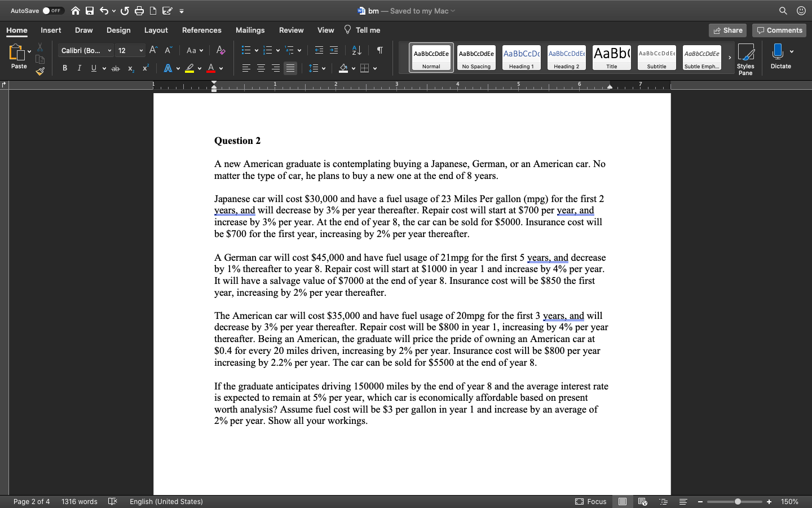The width and height of the screenshot is (812, 508).
Task: Click the Share button
Action: (x=727, y=30)
